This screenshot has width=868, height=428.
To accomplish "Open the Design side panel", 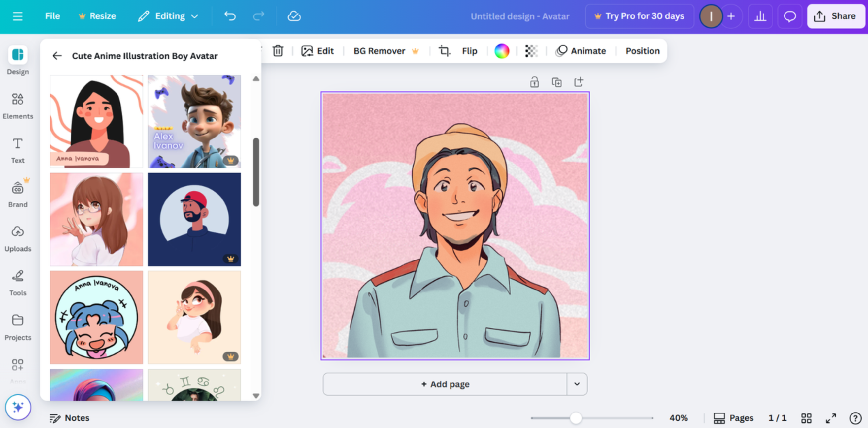I will (x=18, y=60).
